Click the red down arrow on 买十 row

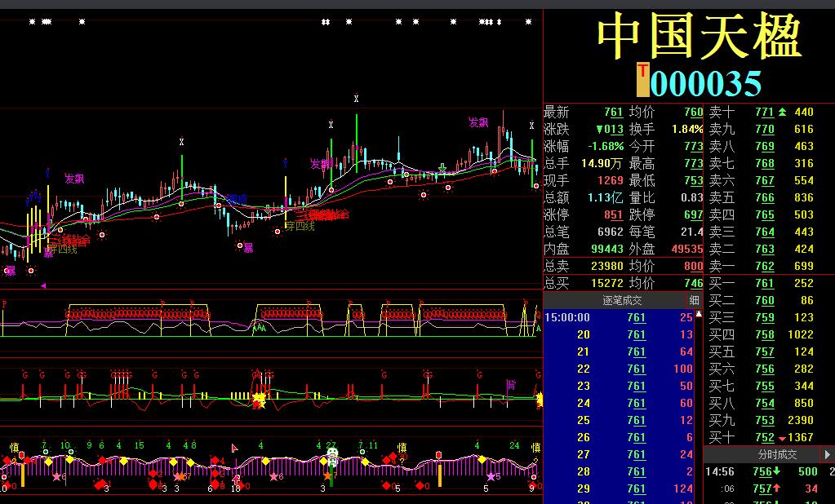pyautogui.click(x=782, y=439)
